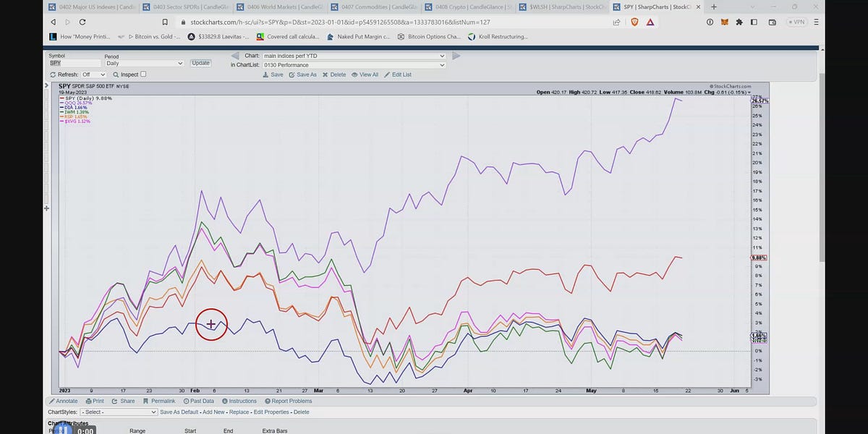This screenshot has height=434, width=868.
Task: Toggle the browser VPN switch
Action: 796,22
